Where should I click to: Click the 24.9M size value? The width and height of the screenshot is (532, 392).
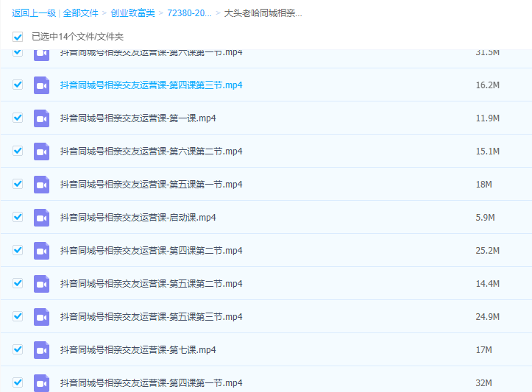point(488,317)
